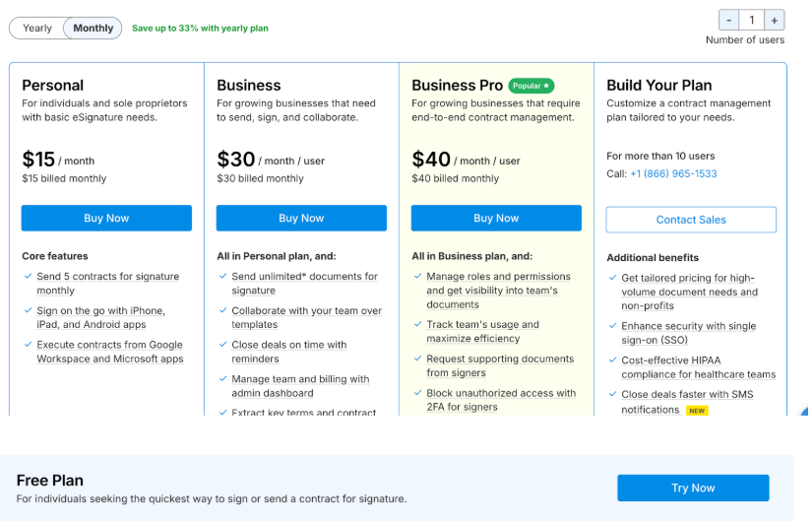The height and width of the screenshot is (524, 812).
Task: Click checkmark beside Track team's usage
Action: tap(417, 324)
